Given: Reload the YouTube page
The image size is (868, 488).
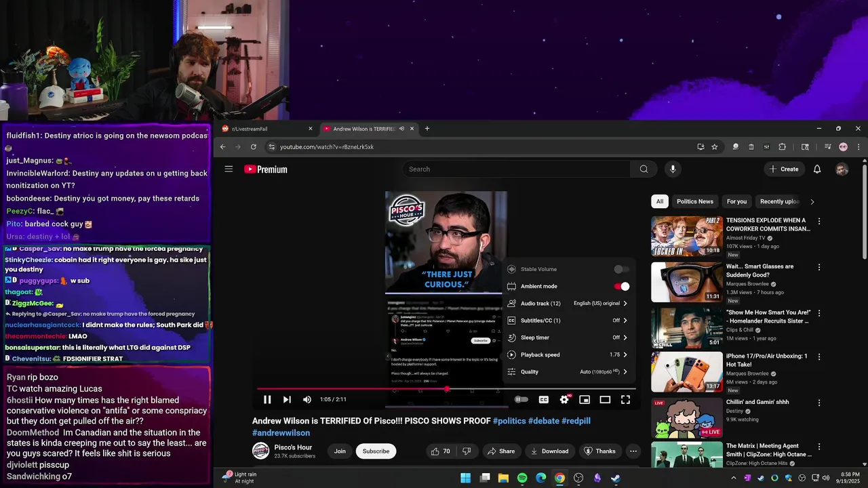Looking at the screenshot, I should coord(254,147).
